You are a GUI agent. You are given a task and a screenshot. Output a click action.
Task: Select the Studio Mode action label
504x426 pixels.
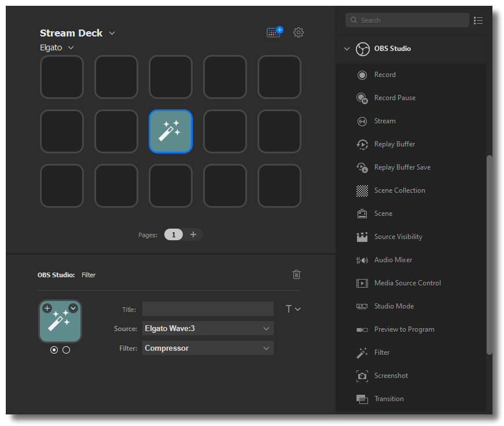pyautogui.click(x=394, y=306)
